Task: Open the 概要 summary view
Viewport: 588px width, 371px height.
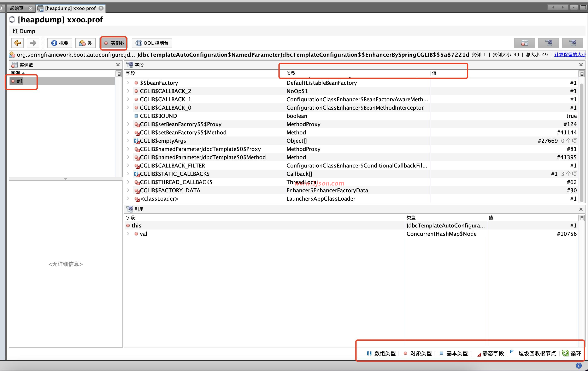Action: 60,43
